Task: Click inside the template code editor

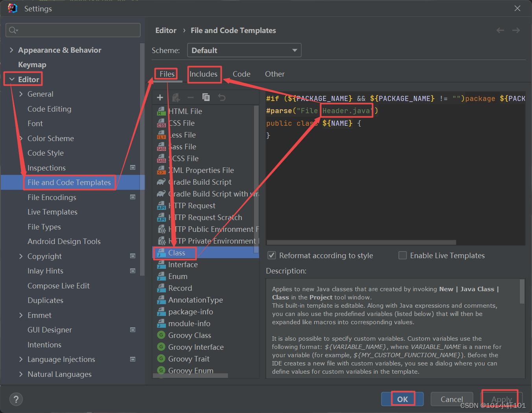Action: coord(396,169)
